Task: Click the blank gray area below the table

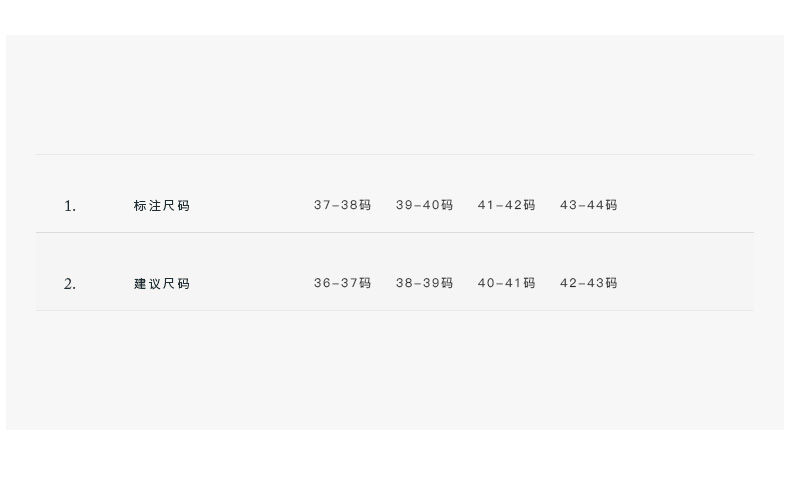Action: tap(395, 370)
